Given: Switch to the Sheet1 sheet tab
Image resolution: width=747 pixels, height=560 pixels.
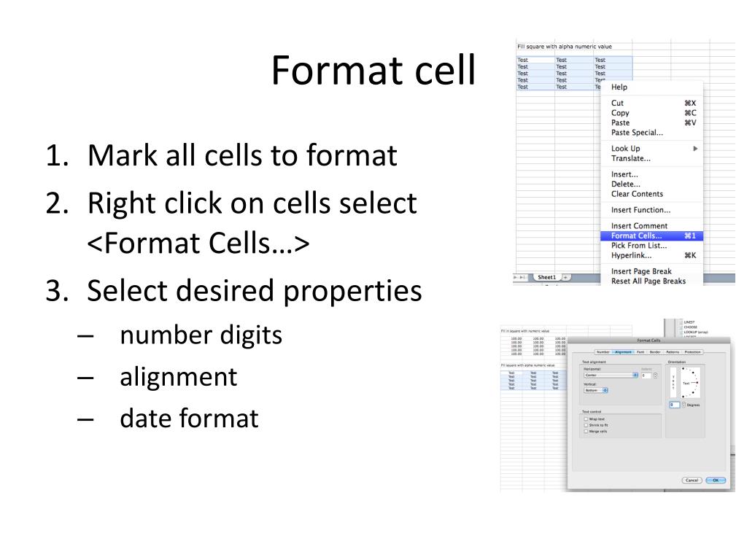Looking at the screenshot, I should click(x=547, y=277).
